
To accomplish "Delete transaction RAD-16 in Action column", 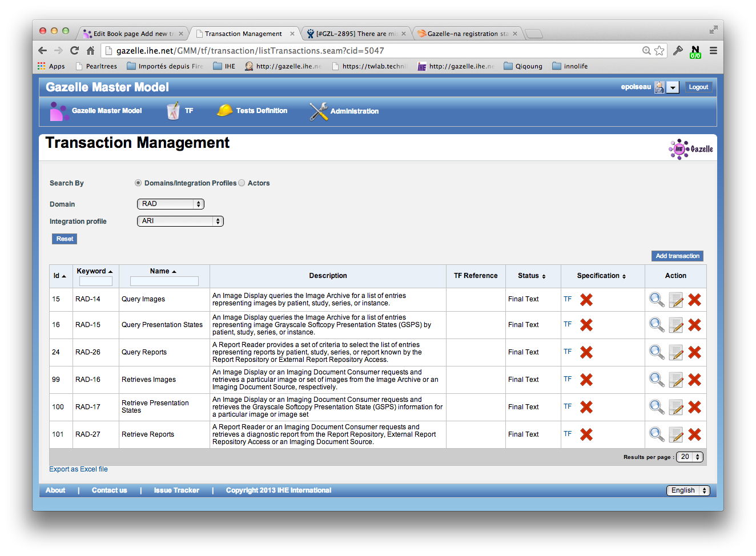I will (x=694, y=380).
